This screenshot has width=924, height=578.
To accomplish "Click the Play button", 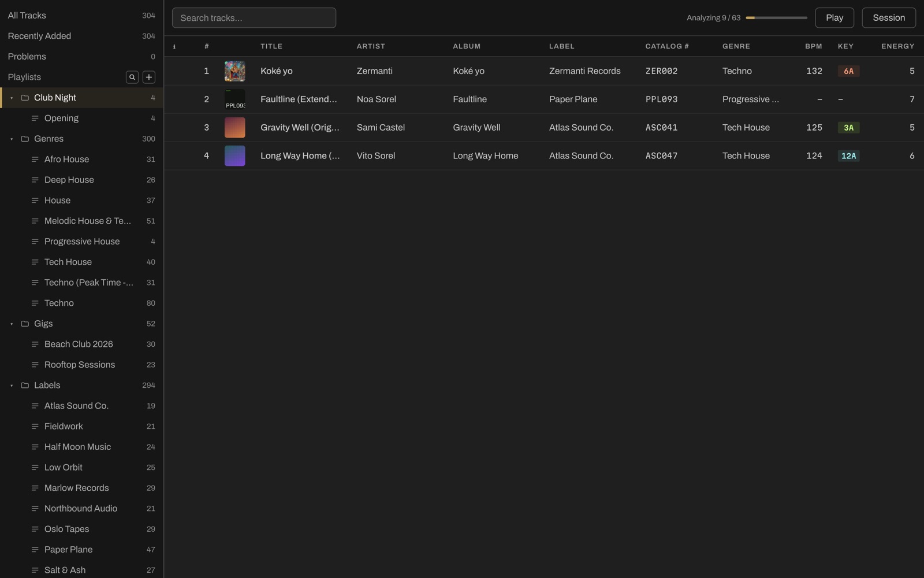I will 834,18.
